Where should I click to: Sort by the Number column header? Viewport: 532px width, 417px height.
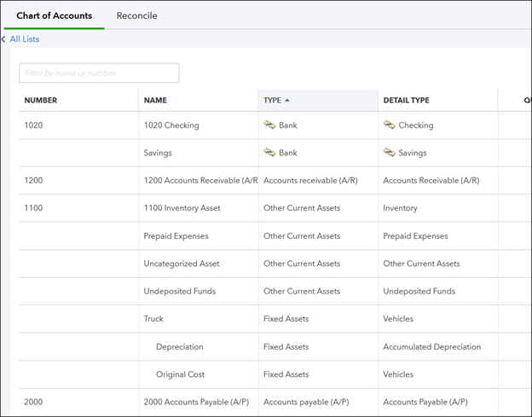click(41, 101)
